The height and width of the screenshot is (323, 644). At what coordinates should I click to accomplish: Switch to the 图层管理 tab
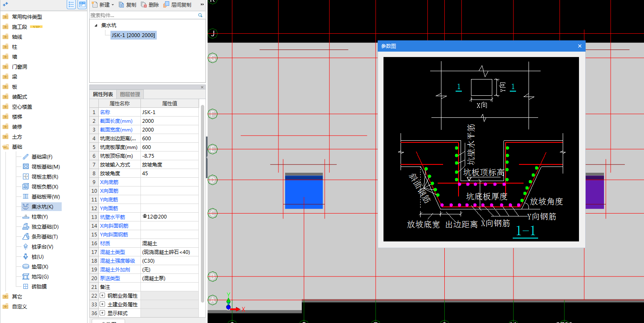pos(130,94)
